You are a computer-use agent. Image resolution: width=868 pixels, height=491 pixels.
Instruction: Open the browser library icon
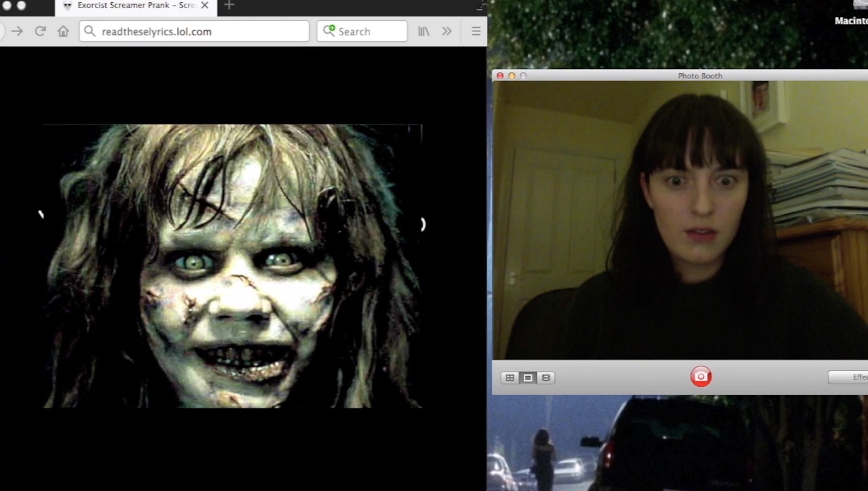pyautogui.click(x=424, y=31)
